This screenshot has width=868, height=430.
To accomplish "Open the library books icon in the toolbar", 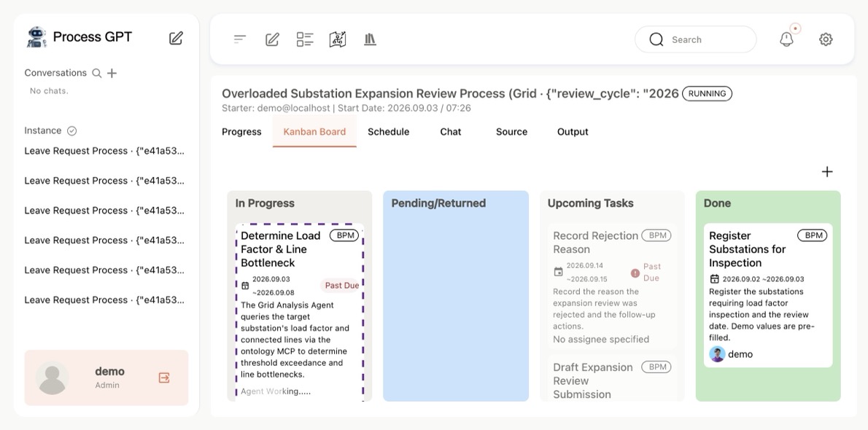I will click(371, 39).
